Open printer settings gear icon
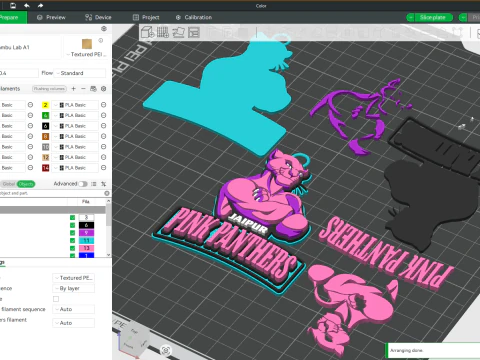The height and width of the screenshot is (360, 480). 104,29
